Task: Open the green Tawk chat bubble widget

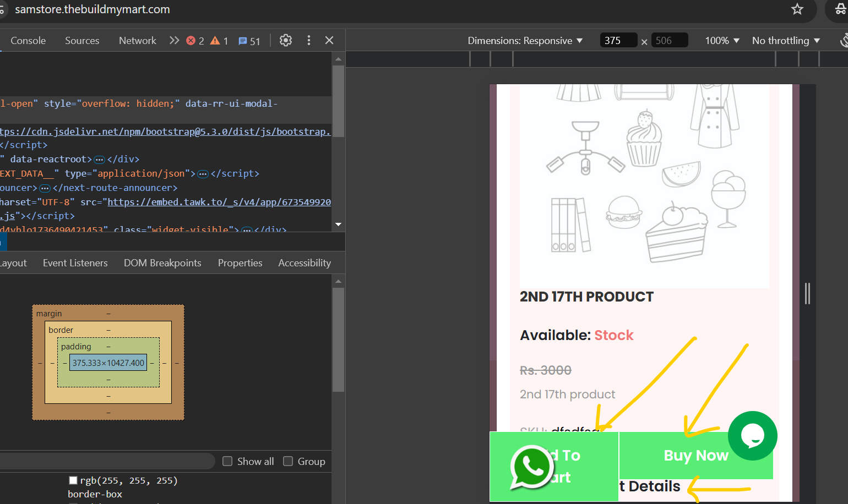Action: click(x=752, y=436)
